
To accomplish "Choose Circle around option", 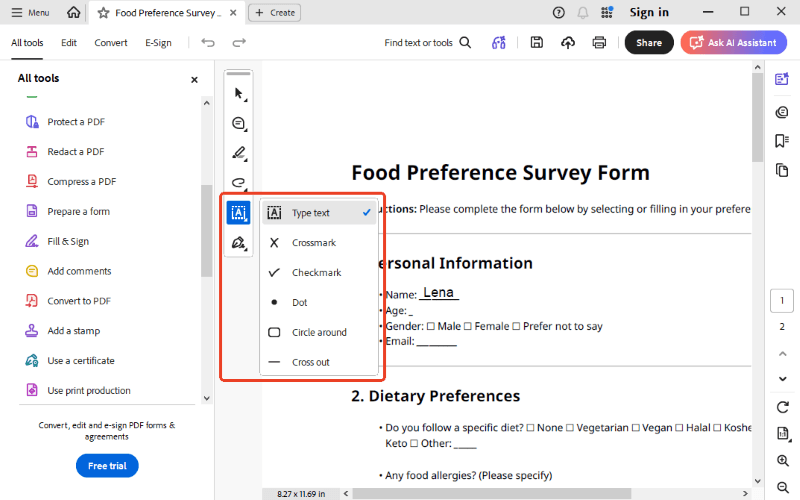I will coord(319,332).
